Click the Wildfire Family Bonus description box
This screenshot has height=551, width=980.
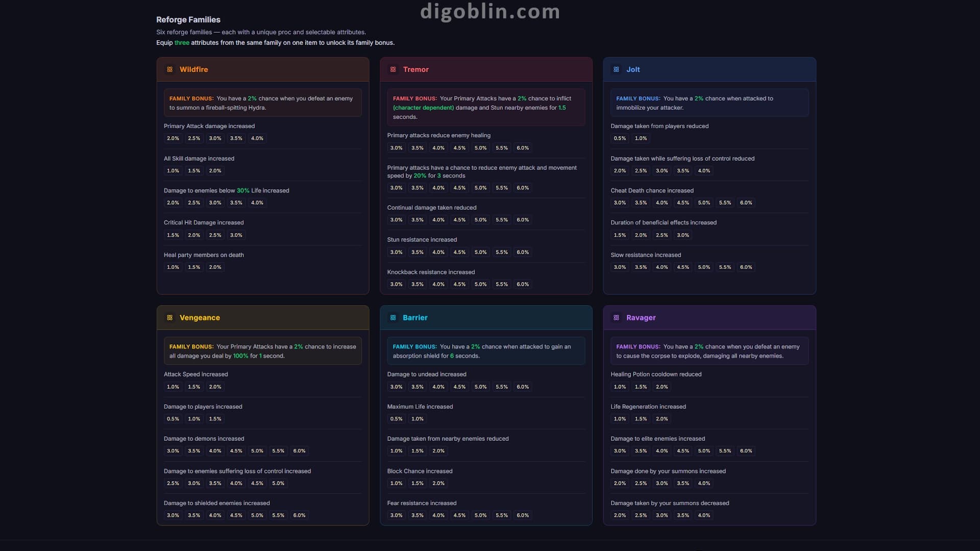pyautogui.click(x=263, y=103)
